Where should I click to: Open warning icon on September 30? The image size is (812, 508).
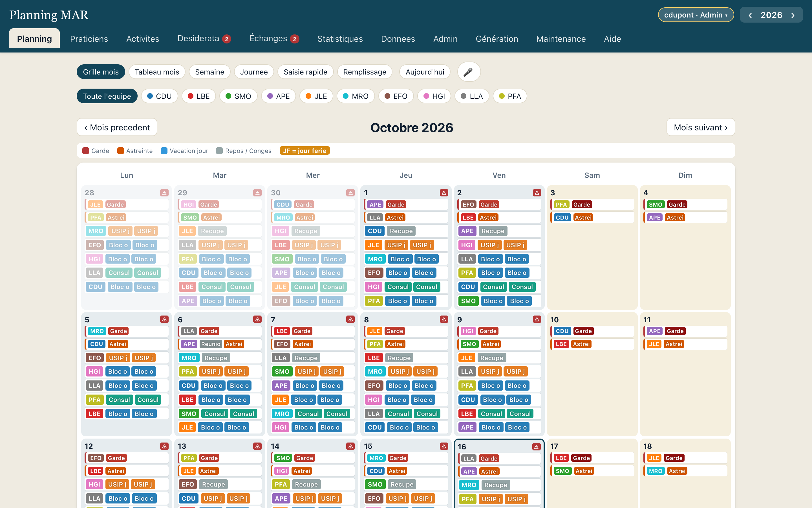(350, 193)
